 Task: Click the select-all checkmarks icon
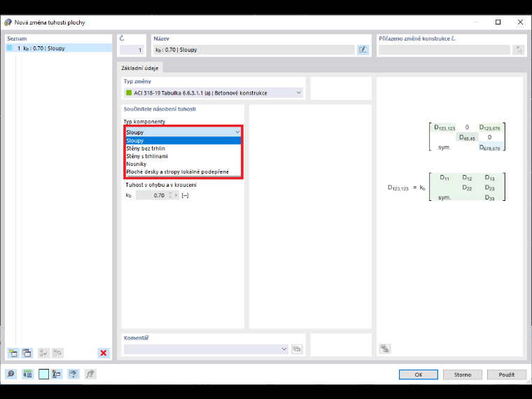(43, 353)
